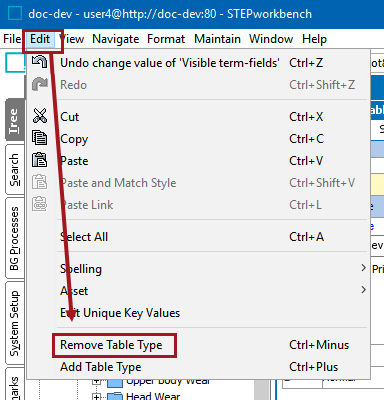This screenshot has width=384, height=400.
Task: Select Edit Unique Key Values
Action: point(120,313)
